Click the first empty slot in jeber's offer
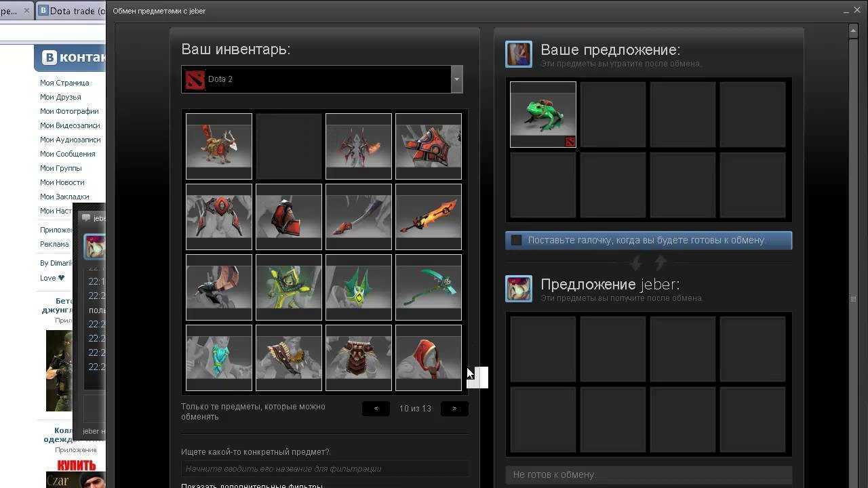This screenshot has height=488, width=868. click(543, 350)
